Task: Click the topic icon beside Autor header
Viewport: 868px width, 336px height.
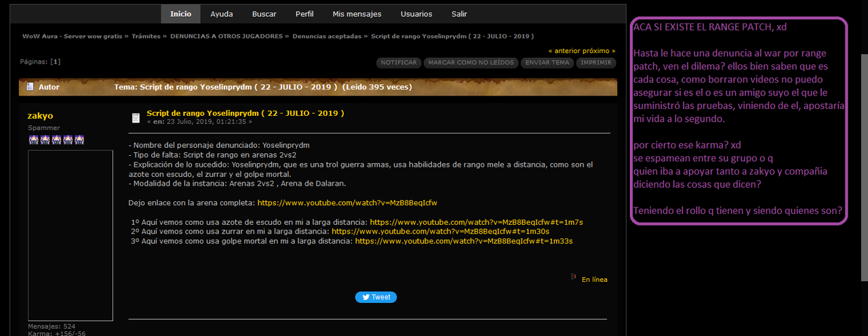Action: coord(30,87)
